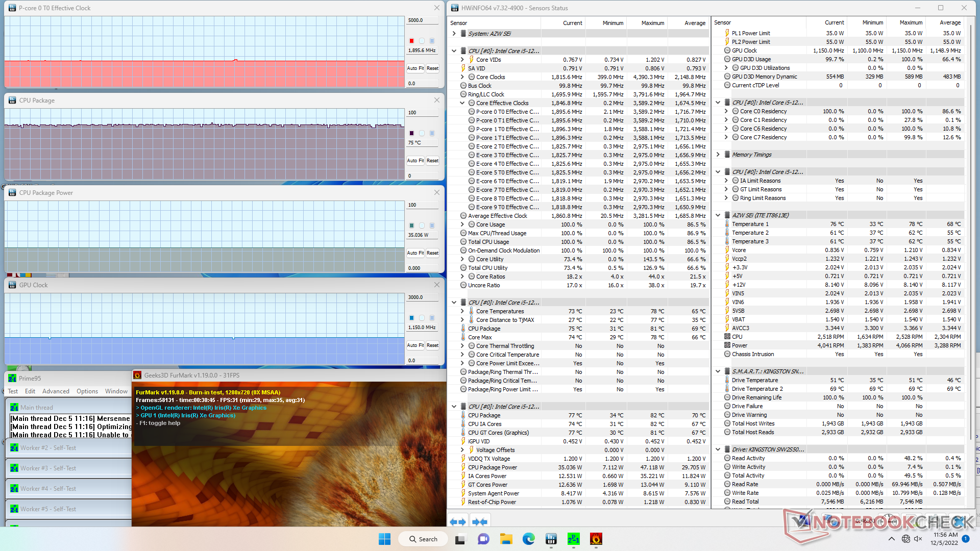Click the Maximum column header in left sensor pane

pyautogui.click(x=647, y=23)
